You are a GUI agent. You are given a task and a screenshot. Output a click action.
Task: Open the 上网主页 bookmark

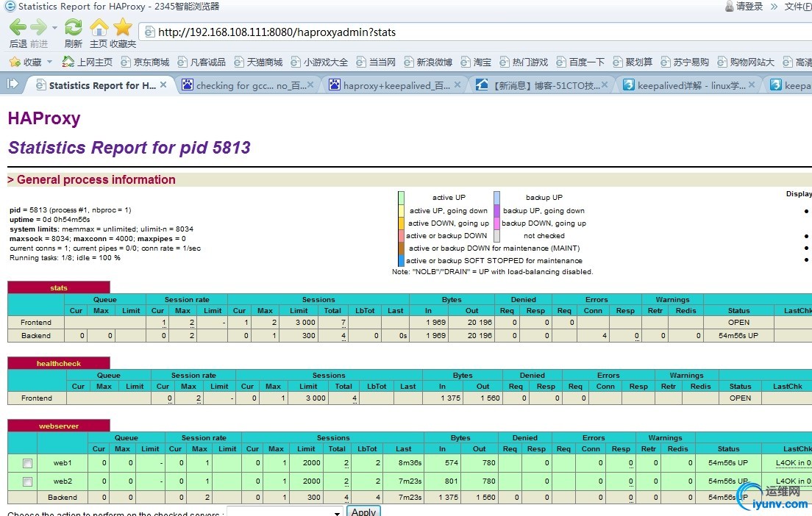[x=87, y=62]
